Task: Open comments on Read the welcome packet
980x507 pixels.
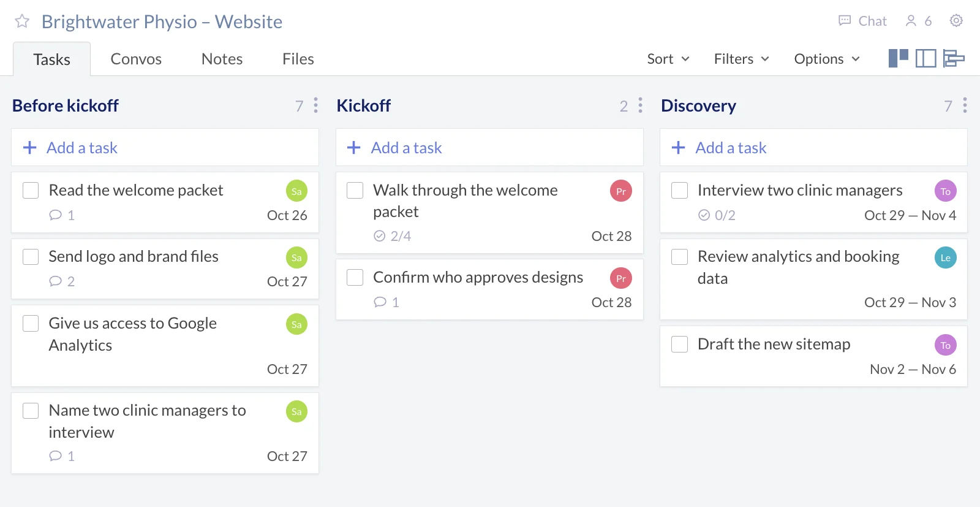Action: point(62,215)
